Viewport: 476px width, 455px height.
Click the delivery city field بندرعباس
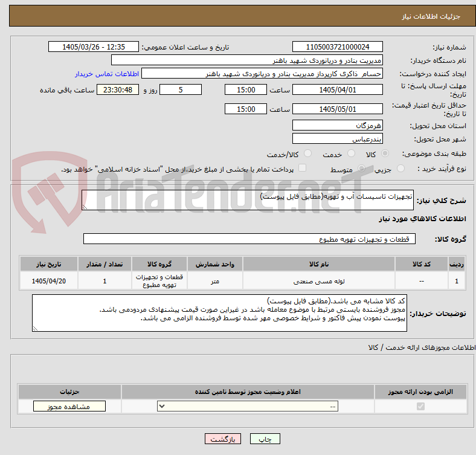pyautogui.click(x=337, y=138)
